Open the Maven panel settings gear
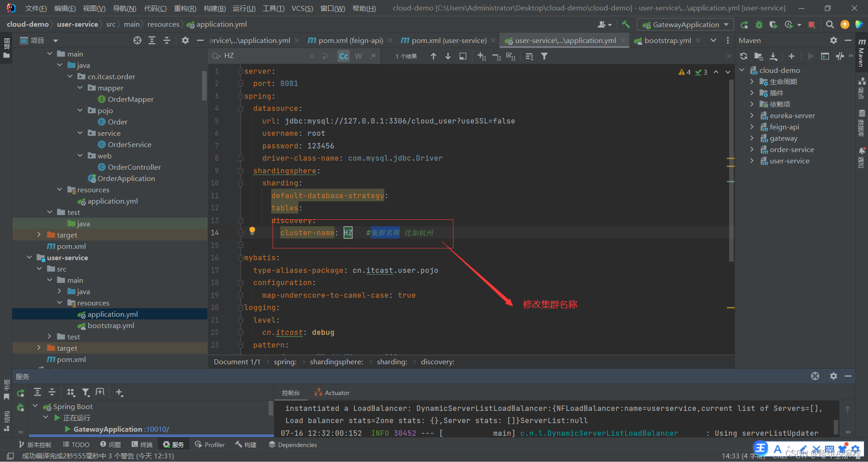Image resolution: width=868 pixels, height=462 pixels. (834, 40)
